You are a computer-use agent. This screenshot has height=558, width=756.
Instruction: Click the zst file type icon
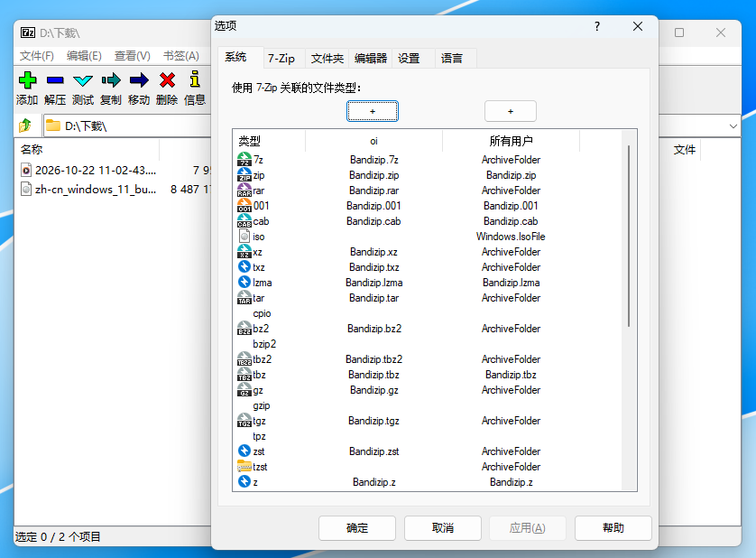point(244,451)
